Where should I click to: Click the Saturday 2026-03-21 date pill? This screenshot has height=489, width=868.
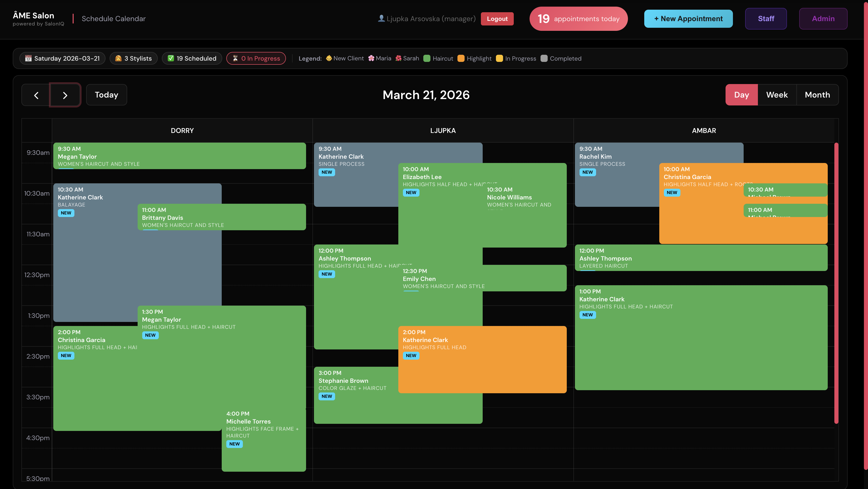(x=62, y=58)
